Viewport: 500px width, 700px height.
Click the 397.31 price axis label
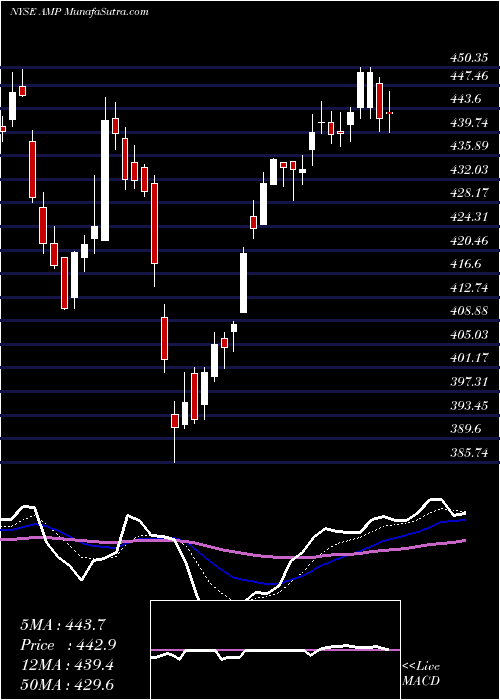[x=468, y=382]
